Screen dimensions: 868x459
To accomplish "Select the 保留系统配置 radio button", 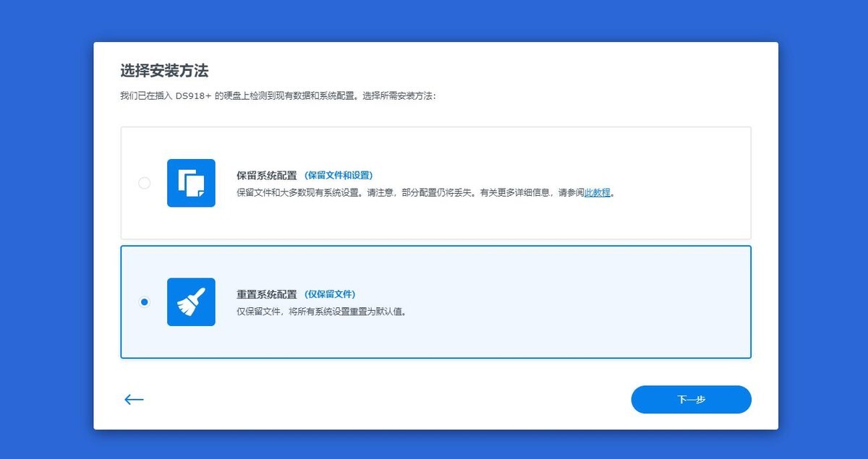I will coord(144,183).
